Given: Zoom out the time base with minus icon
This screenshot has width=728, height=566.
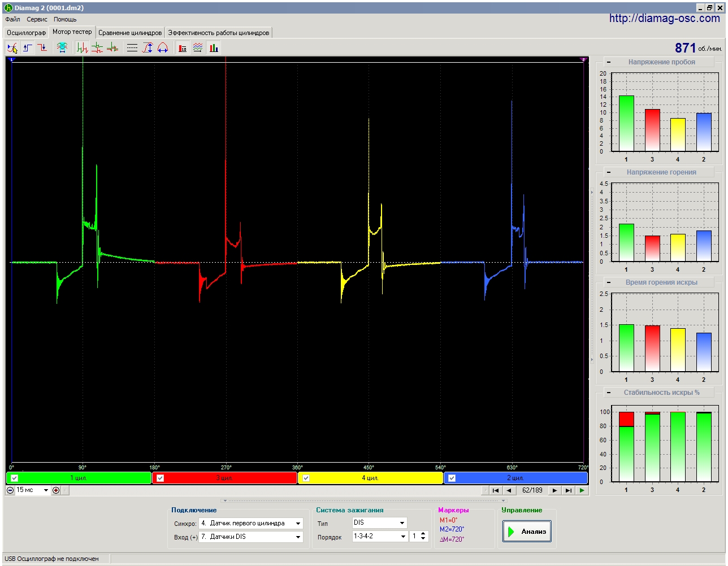Looking at the screenshot, I should [10, 490].
